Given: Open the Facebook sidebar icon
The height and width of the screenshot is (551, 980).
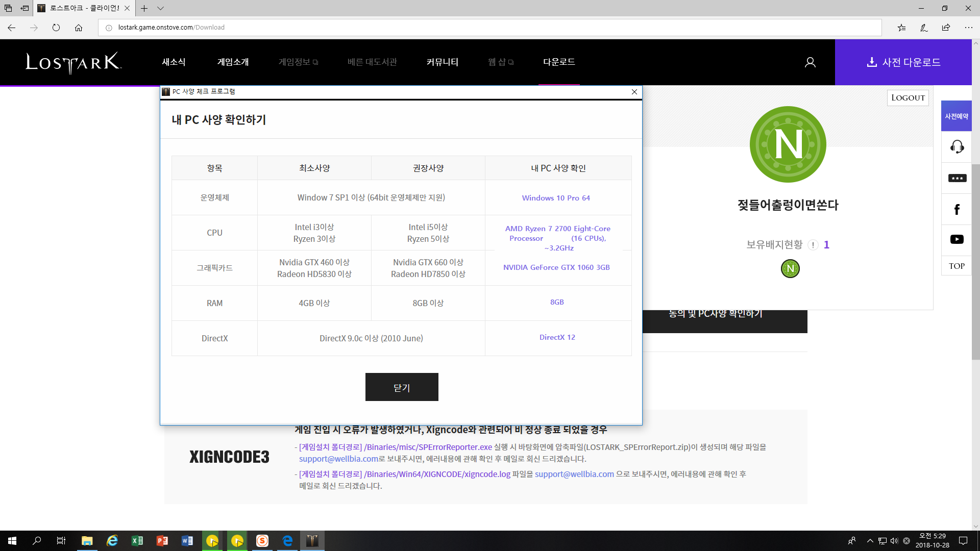Looking at the screenshot, I should pyautogui.click(x=957, y=209).
